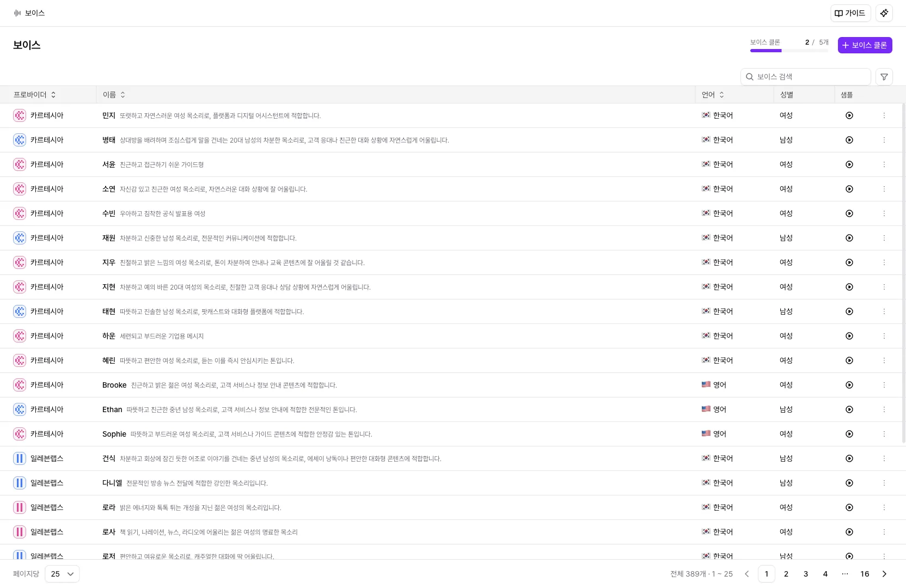Play the sample for voice 민지
Screen dimensions: 906x588
tap(849, 115)
